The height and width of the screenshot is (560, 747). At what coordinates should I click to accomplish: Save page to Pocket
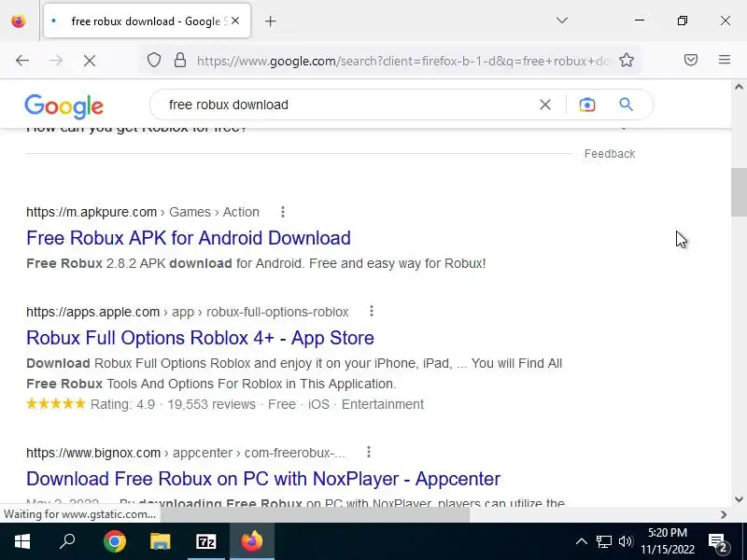(x=691, y=60)
